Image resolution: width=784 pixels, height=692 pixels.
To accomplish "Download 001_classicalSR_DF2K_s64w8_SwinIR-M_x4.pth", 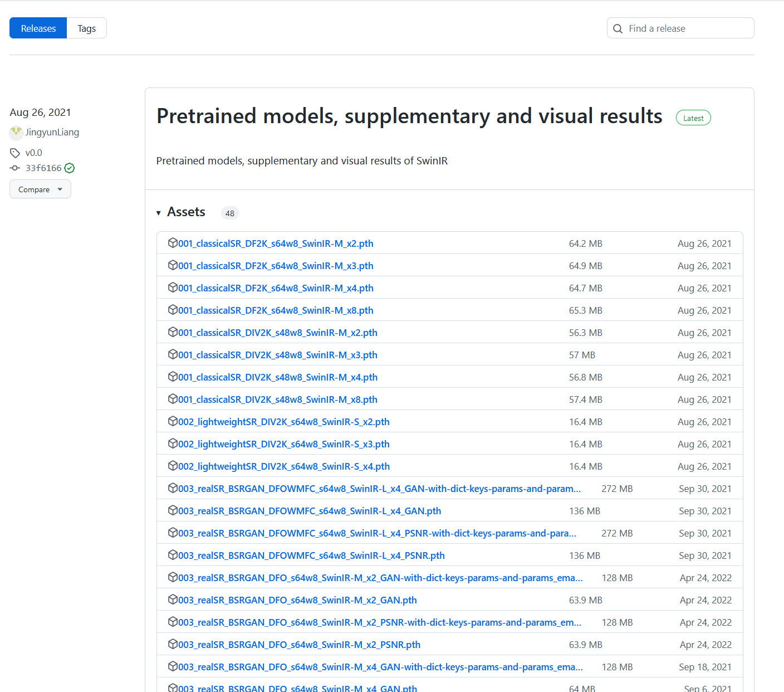I will point(276,288).
